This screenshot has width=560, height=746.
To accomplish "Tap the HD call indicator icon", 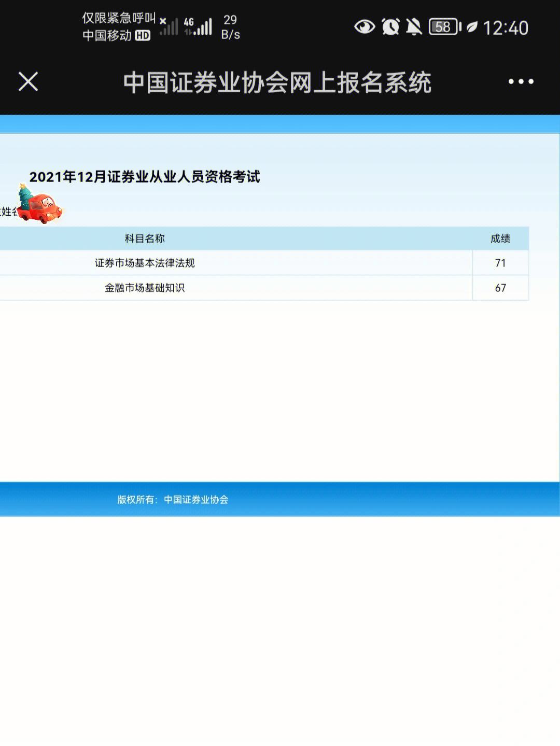I will (x=143, y=36).
